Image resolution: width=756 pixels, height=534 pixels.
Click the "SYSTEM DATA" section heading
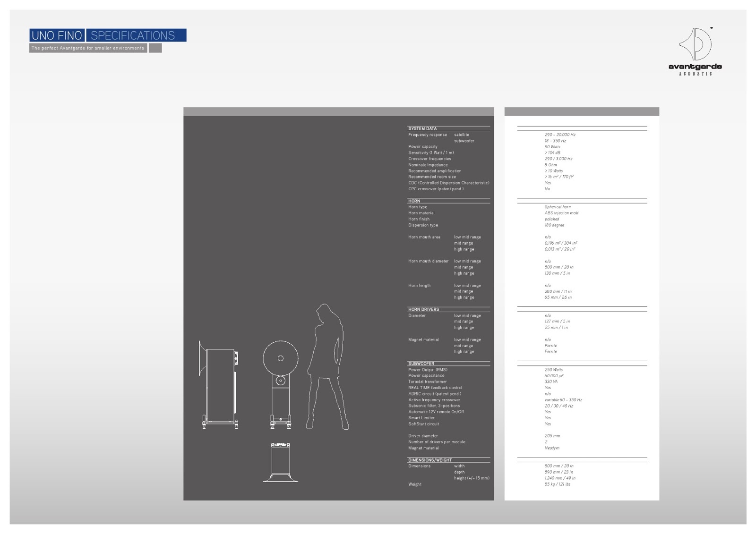[422, 128]
